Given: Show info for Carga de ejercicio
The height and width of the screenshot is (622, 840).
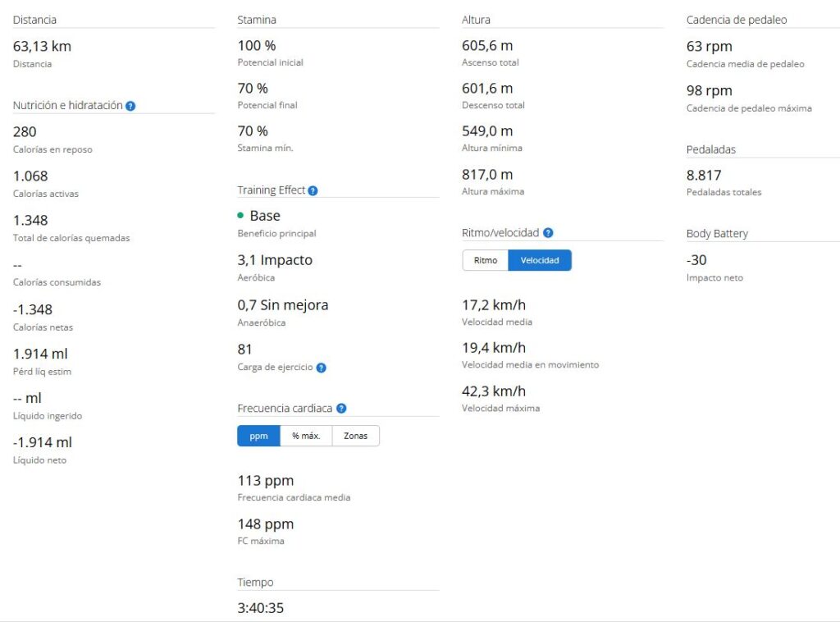Looking at the screenshot, I should coord(321,368).
